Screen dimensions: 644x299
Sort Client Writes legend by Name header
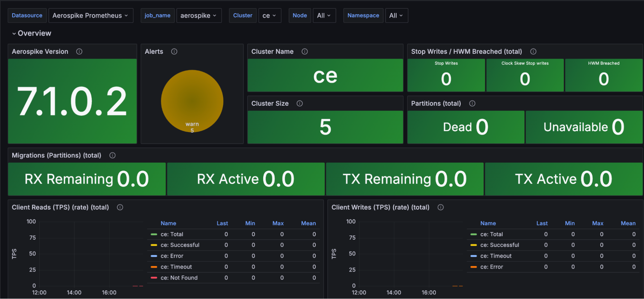tap(488, 223)
